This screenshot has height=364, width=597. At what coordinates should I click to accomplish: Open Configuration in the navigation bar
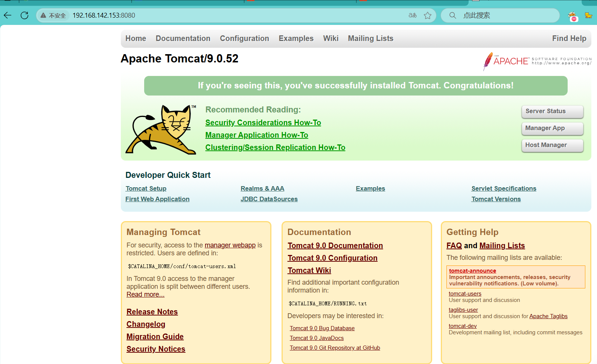tap(244, 38)
